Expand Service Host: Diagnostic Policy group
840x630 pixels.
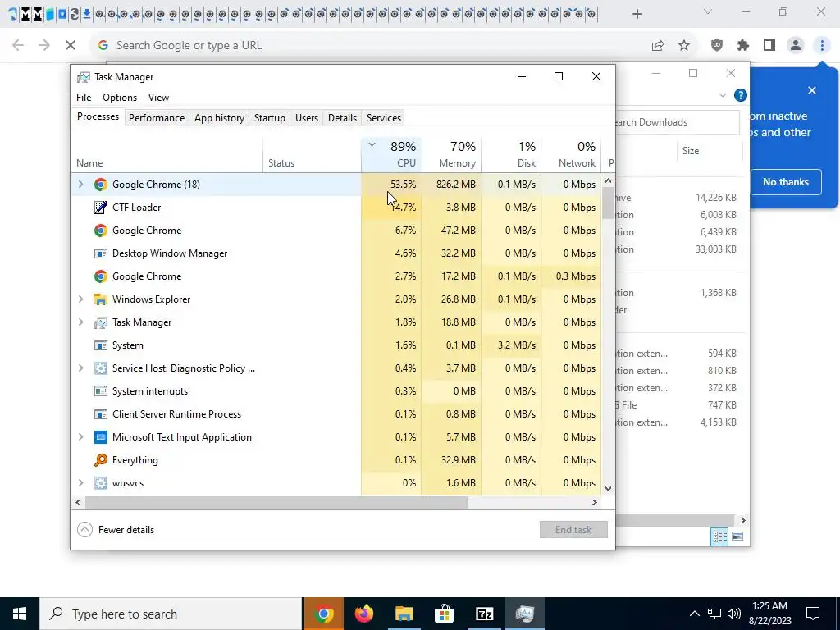coord(81,368)
